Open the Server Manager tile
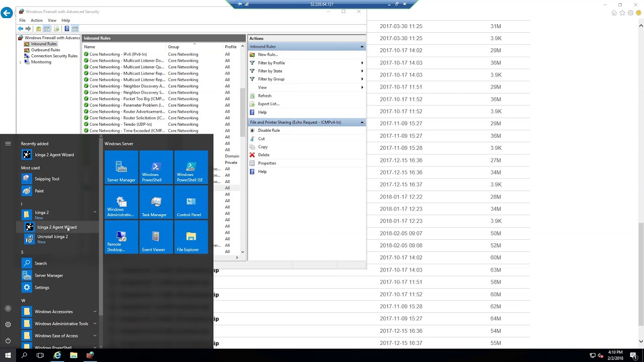The height and width of the screenshot is (362, 644). pos(121,167)
